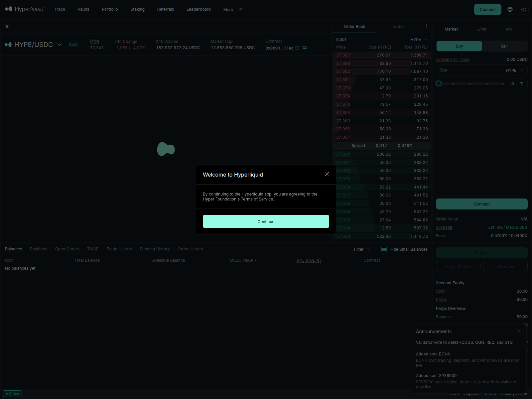The height and width of the screenshot is (399, 532).
Task: Open the HYPE dropdown in Size field
Action: (515, 70)
